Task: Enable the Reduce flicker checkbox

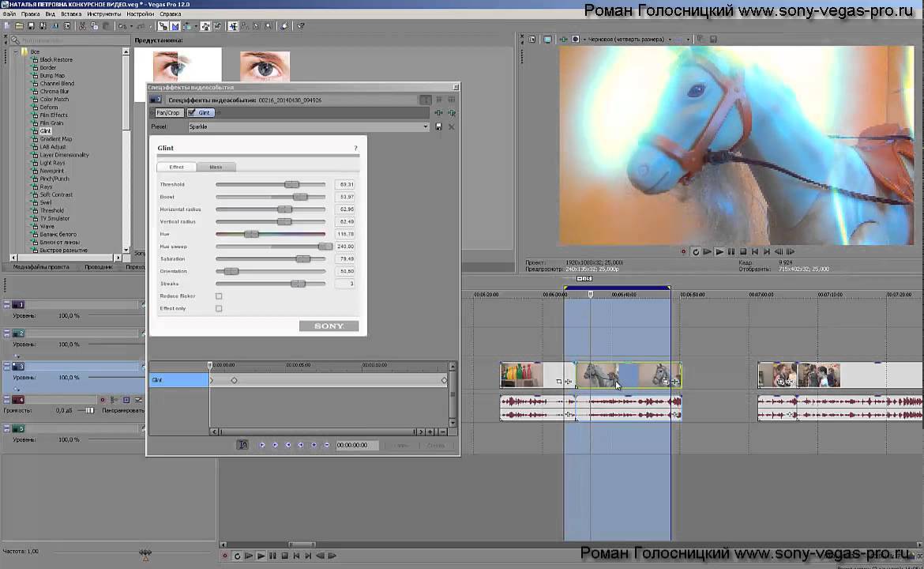Action: pyautogui.click(x=219, y=296)
